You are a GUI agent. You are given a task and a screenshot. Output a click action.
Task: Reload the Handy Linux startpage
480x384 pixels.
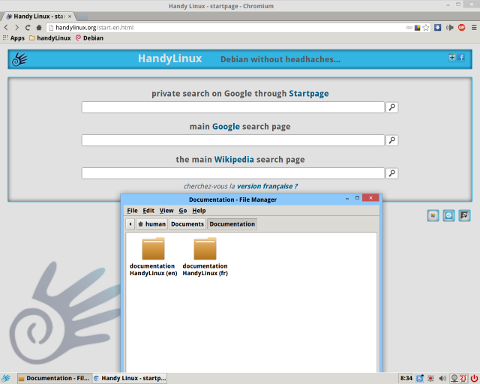28,28
